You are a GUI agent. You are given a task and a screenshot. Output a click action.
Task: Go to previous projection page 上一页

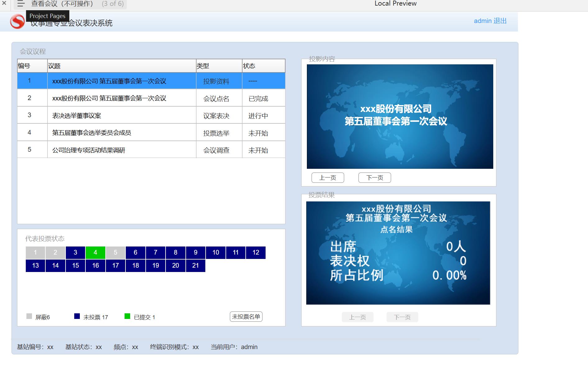pos(328,178)
